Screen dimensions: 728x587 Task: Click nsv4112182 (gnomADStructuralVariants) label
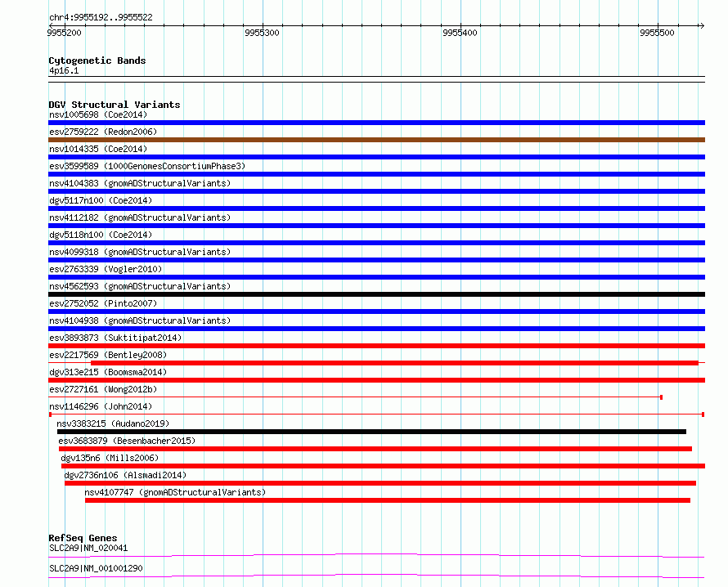(x=140, y=217)
